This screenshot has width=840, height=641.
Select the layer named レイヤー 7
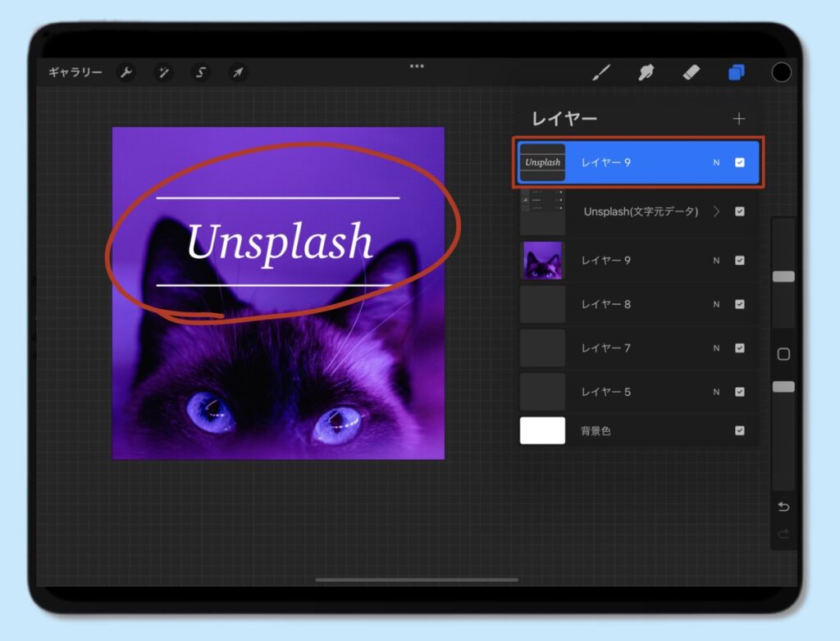606,348
